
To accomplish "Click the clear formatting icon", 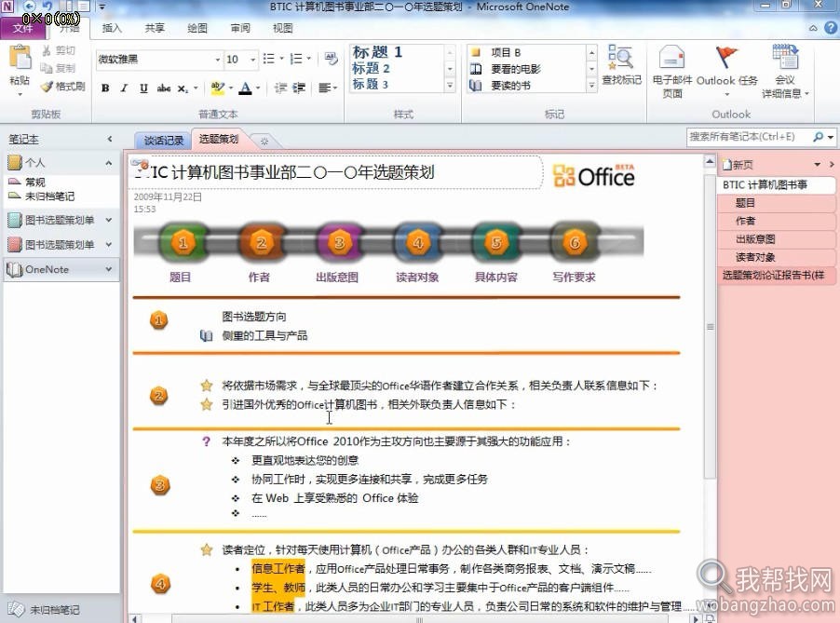I will click(331, 58).
